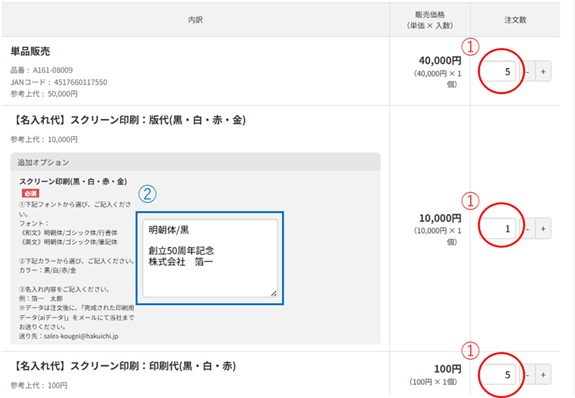Click quantity field for 印刷代 row

[x=499, y=375]
